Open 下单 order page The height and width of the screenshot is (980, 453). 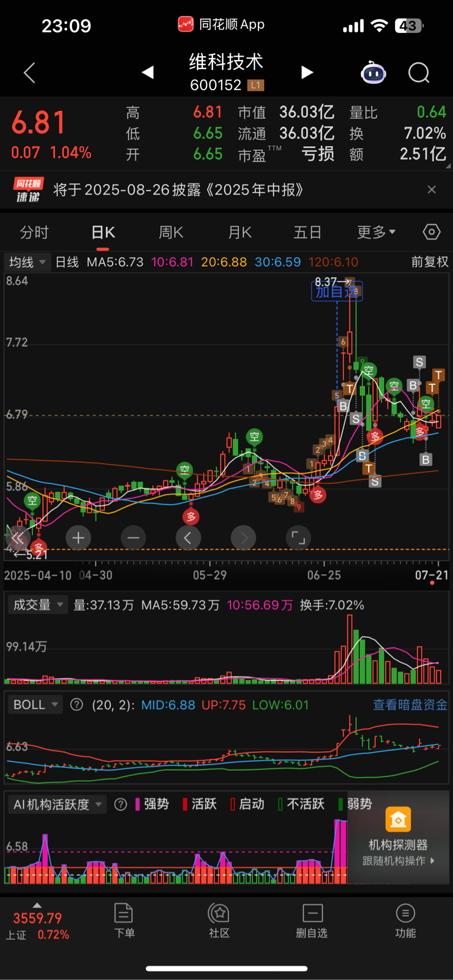click(124, 920)
